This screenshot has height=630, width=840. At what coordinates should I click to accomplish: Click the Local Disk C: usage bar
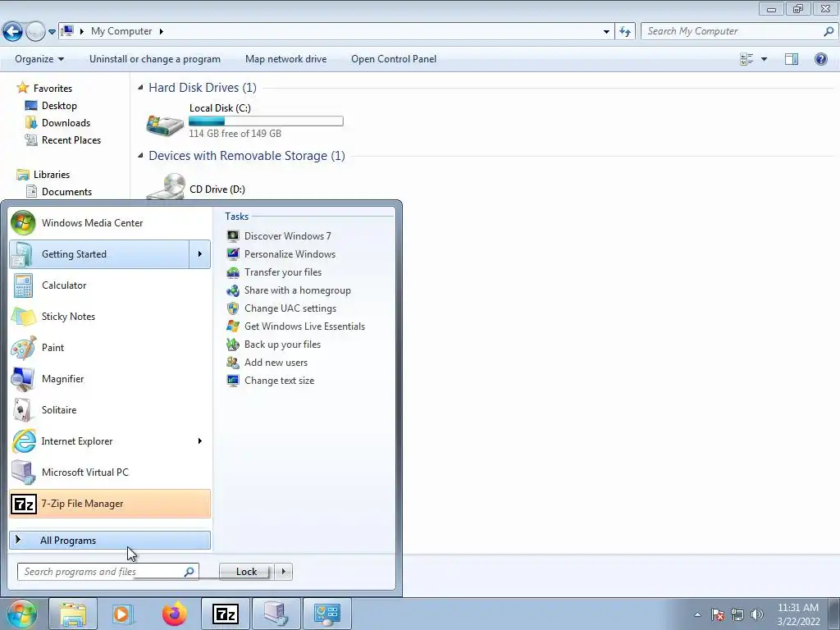[x=267, y=121]
